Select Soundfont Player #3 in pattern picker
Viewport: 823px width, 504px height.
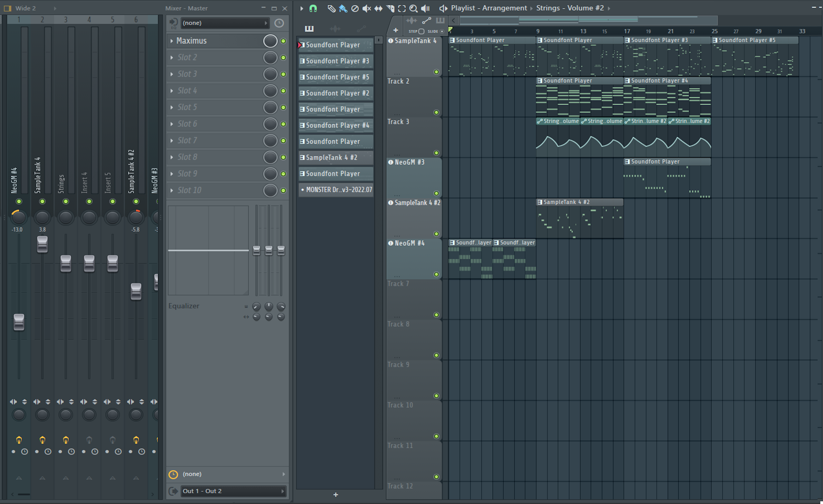335,61
